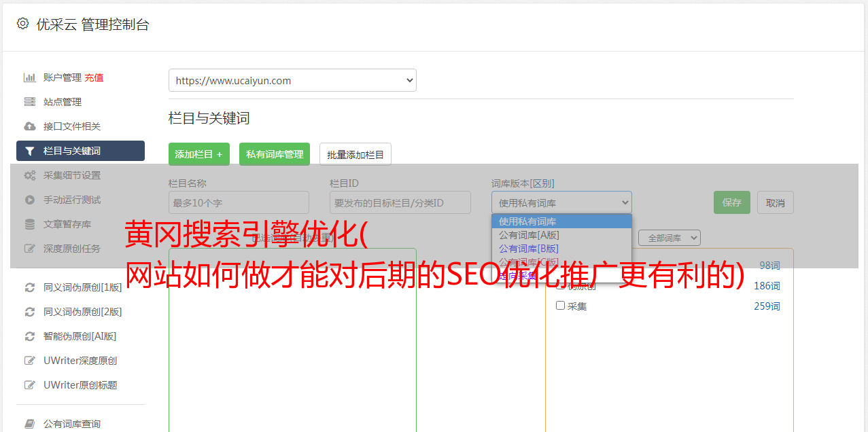Click the book icon for 公有词库查询
This screenshot has height=432, width=868.
29,424
